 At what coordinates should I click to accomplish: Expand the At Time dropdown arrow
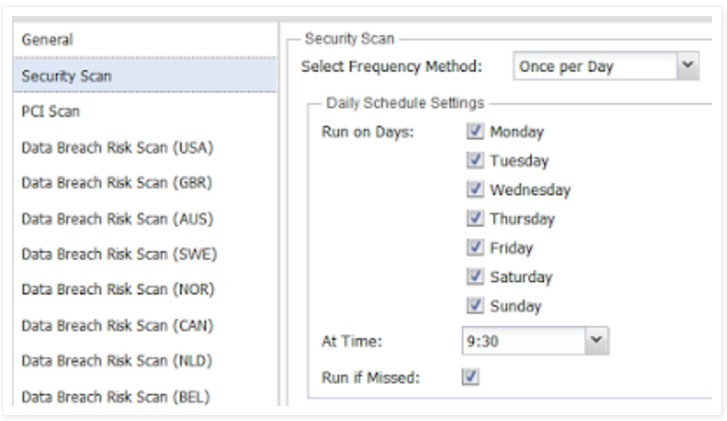pos(596,341)
